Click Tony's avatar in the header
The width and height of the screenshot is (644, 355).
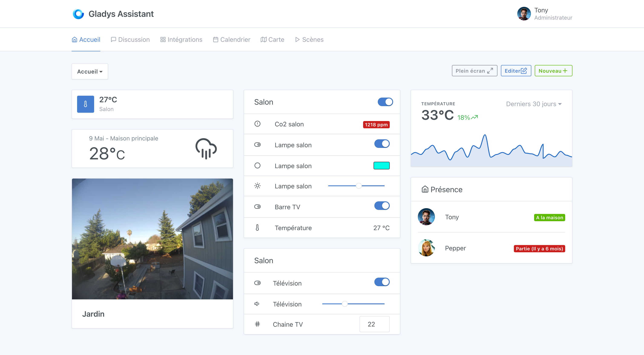coord(524,14)
